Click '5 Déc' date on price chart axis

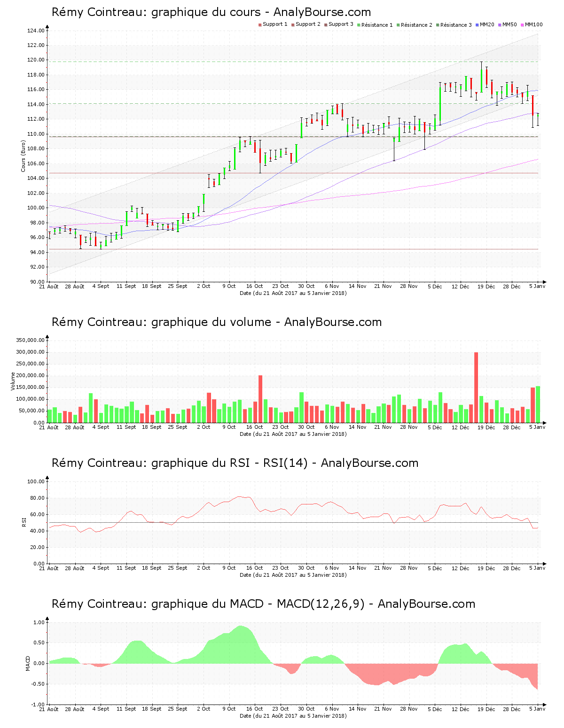[x=435, y=286]
